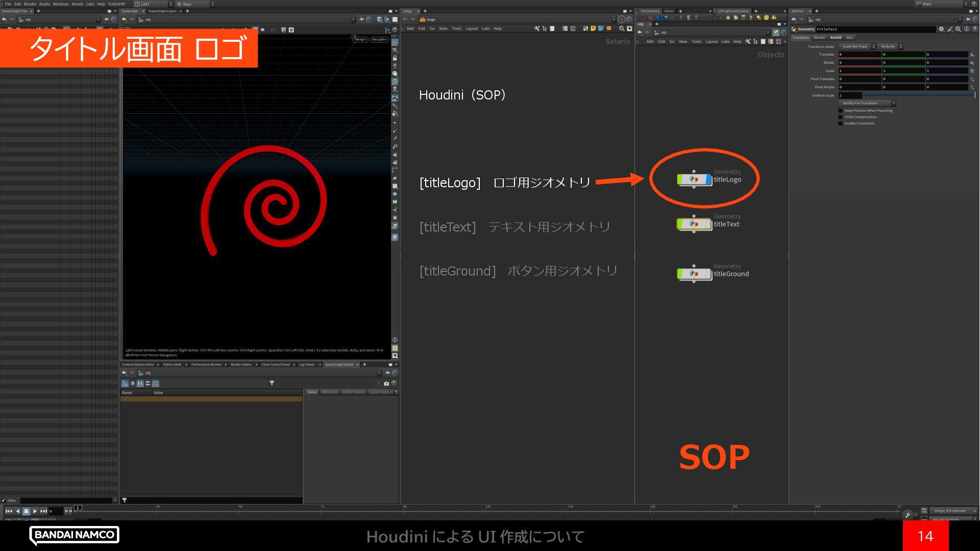Screen dimensions: 980x551
Task: Jump to the first frame with the rewind icon
Action: (x=9, y=511)
